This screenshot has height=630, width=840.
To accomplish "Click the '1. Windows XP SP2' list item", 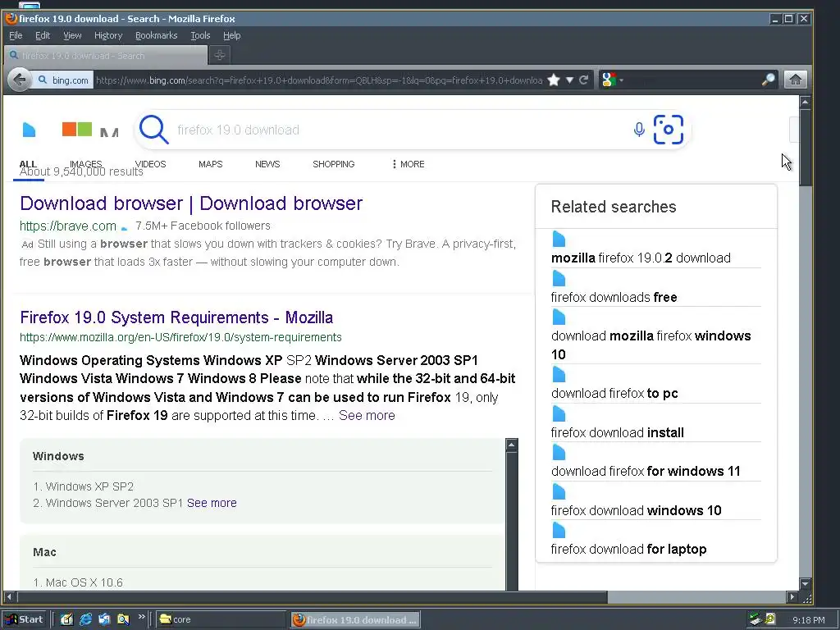I will [83, 486].
